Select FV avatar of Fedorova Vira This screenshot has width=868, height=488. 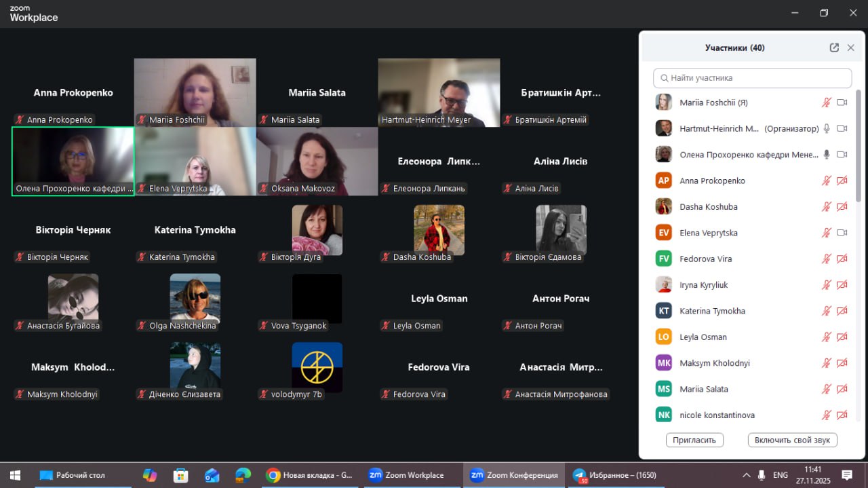[x=664, y=259]
